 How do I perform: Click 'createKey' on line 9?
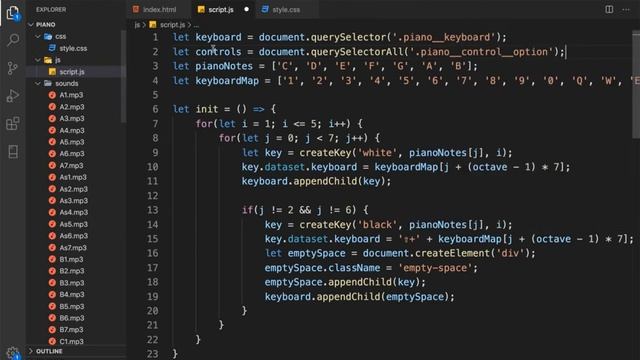coord(325,153)
